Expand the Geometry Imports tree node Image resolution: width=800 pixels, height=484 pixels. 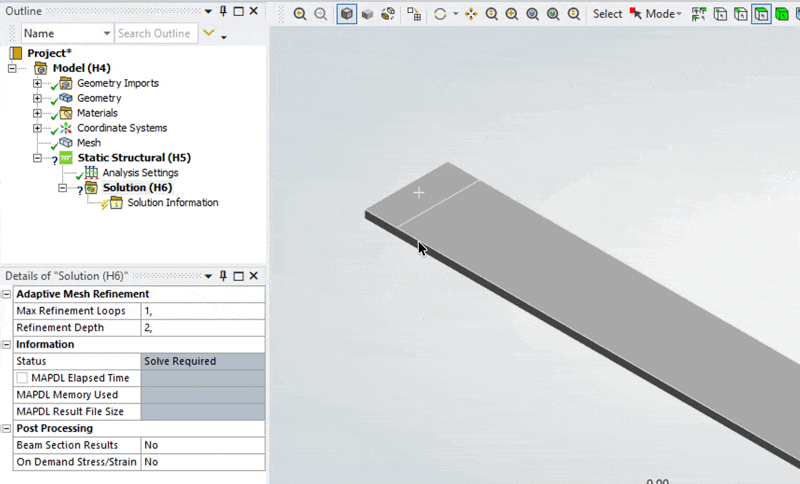tap(37, 83)
